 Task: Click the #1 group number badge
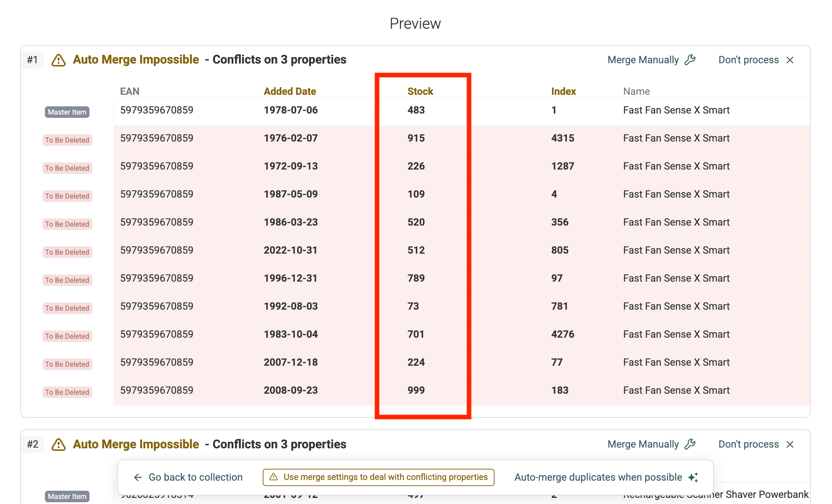[32, 60]
